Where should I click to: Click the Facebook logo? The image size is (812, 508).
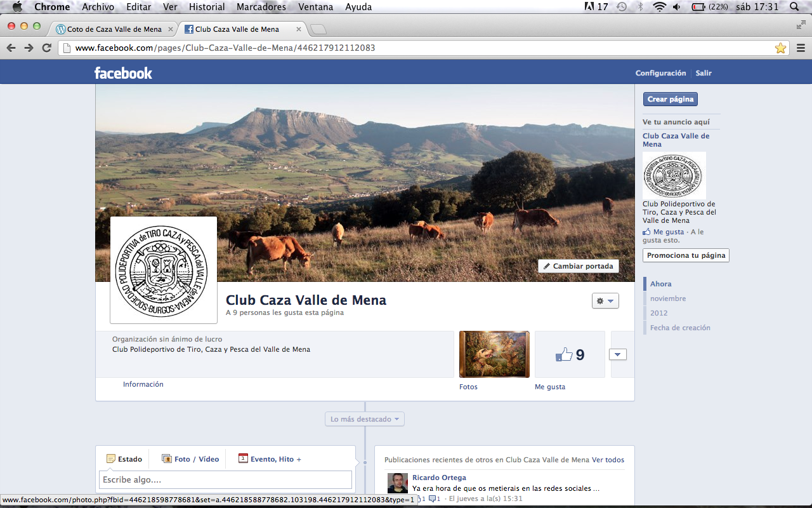(123, 73)
